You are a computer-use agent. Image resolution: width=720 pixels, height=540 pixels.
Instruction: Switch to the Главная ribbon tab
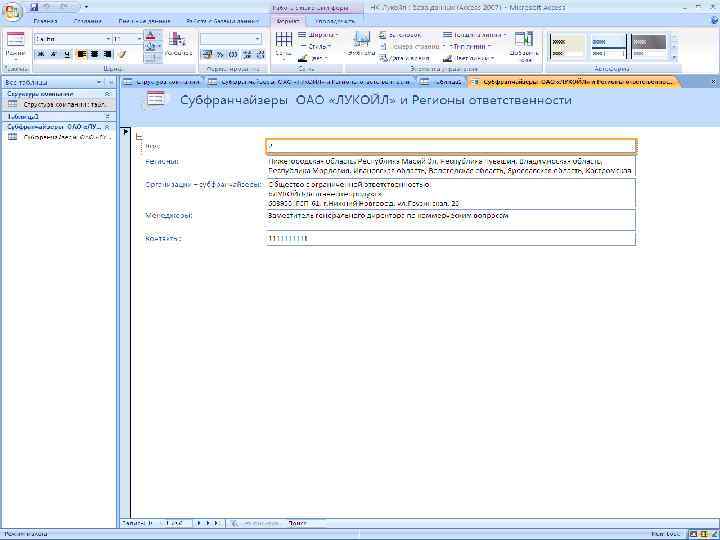[45, 21]
